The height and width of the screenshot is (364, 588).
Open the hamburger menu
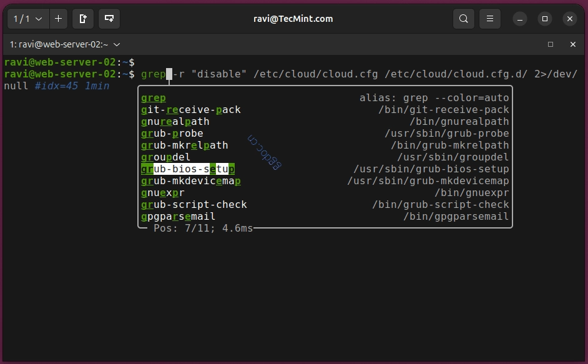point(490,19)
